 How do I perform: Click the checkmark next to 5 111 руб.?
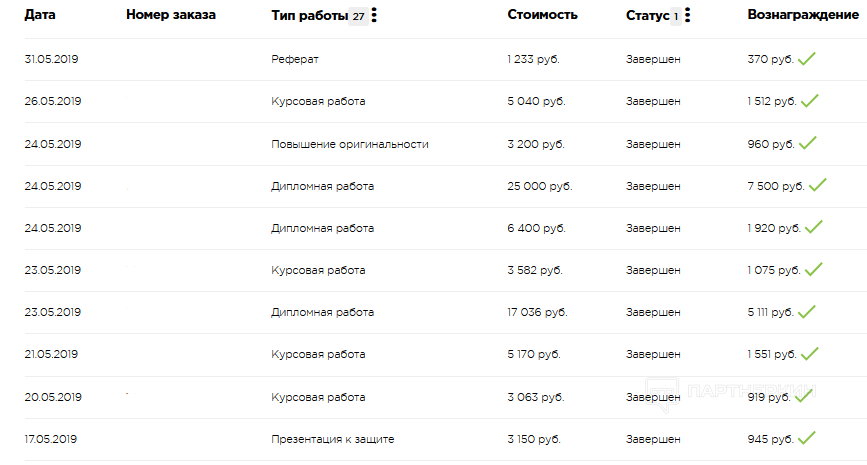(x=807, y=312)
